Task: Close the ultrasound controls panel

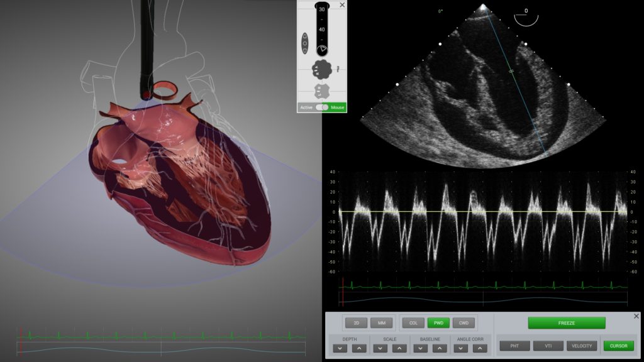Action: pos(636,316)
